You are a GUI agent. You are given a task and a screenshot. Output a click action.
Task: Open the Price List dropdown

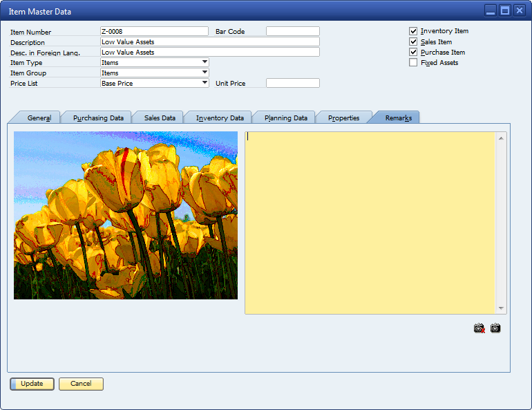pos(205,83)
